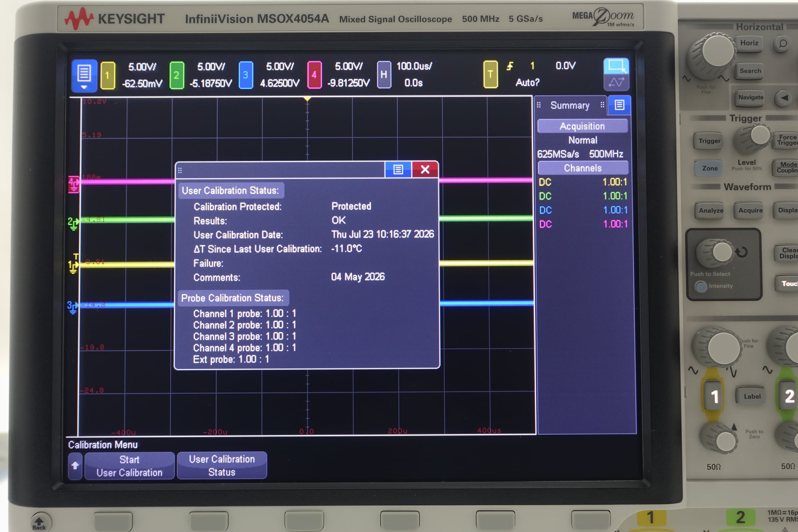Open the Summary sidebar menu icon
798x532 pixels.
click(x=619, y=105)
